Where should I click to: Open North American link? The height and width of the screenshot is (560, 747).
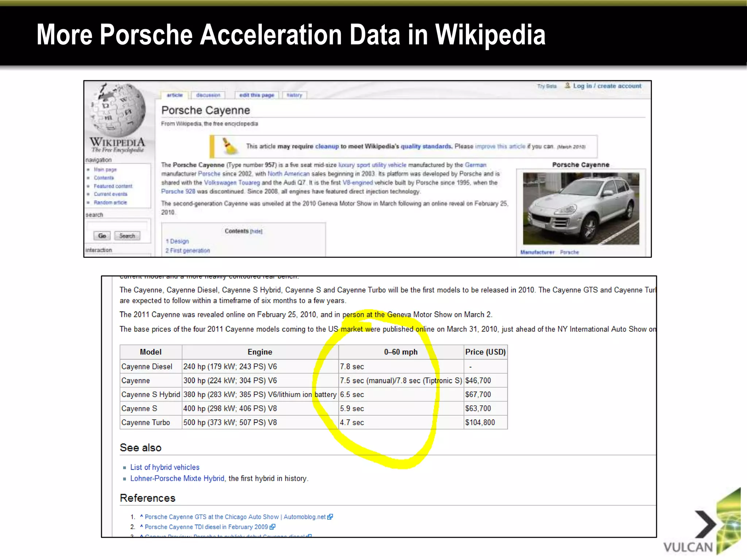pyautogui.click(x=289, y=174)
